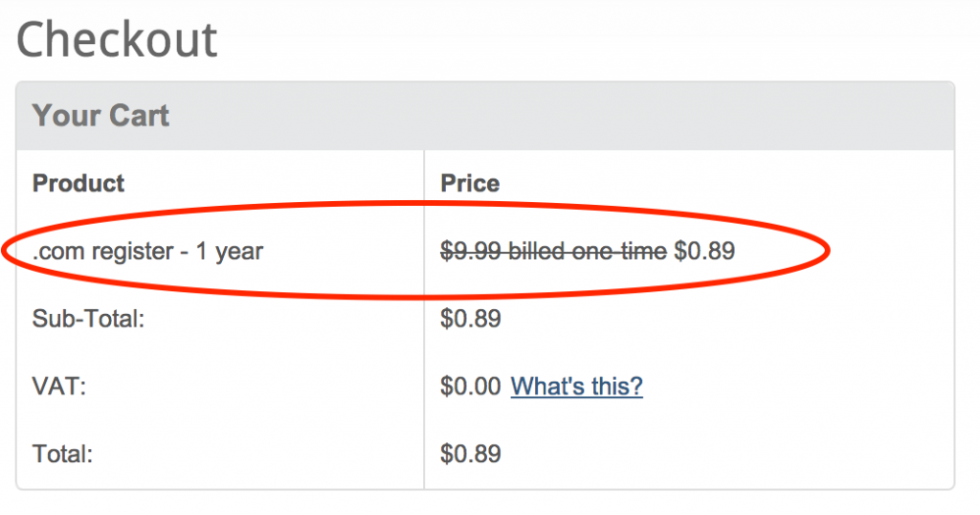Click the discounted $0.89 item price
Screen dimensions: 980x515
(704, 251)
